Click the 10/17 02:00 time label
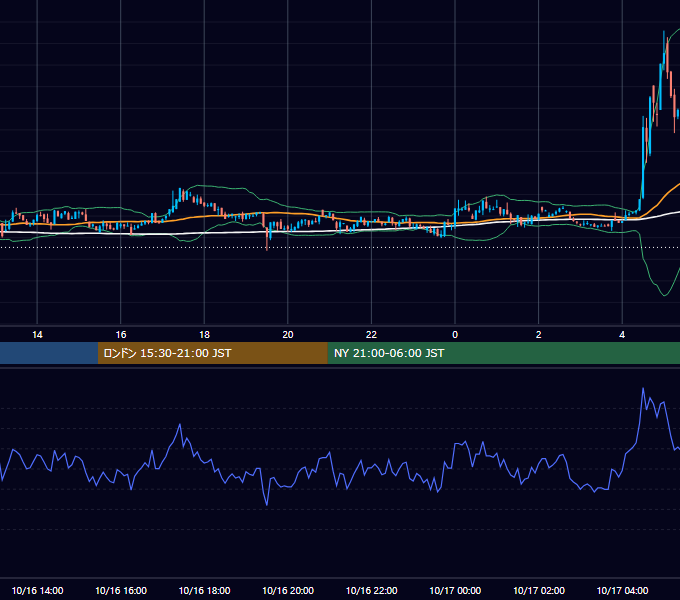The height and width of the screenshot is (600, 680). [x=539, y=590]
